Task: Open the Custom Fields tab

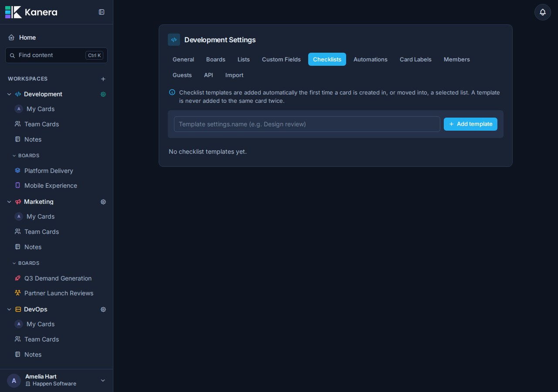Action: pos(281,59)
